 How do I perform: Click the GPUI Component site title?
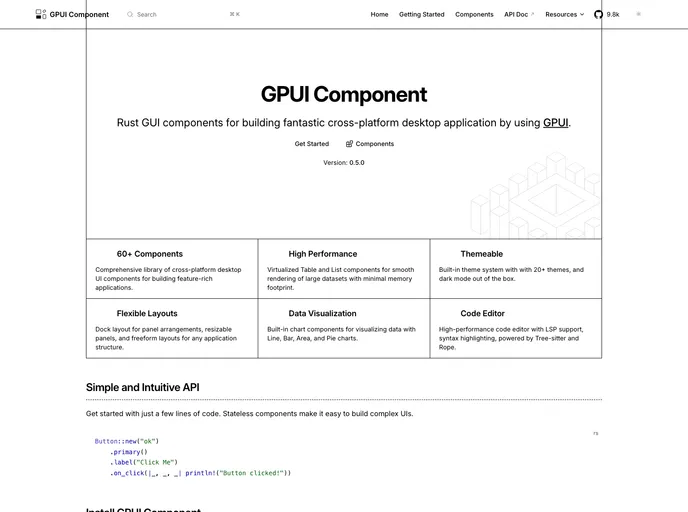pyautogui.click(x=79, y=14)
